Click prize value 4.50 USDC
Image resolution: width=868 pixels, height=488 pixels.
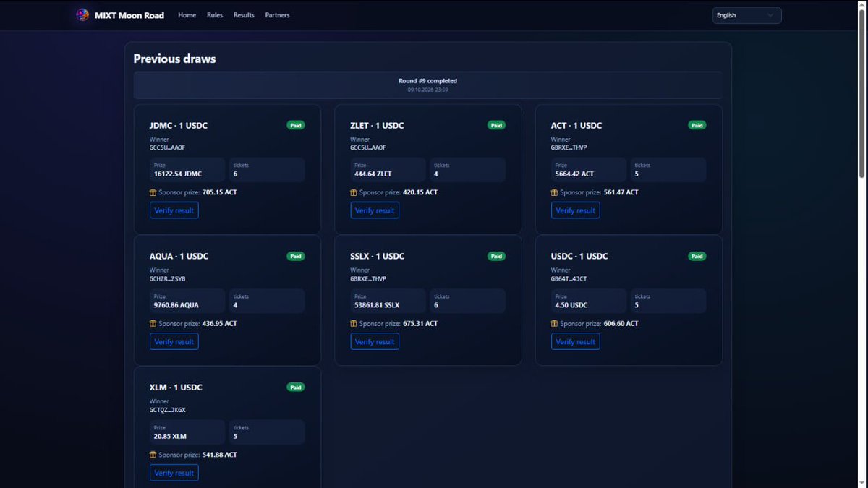[571, 305]
